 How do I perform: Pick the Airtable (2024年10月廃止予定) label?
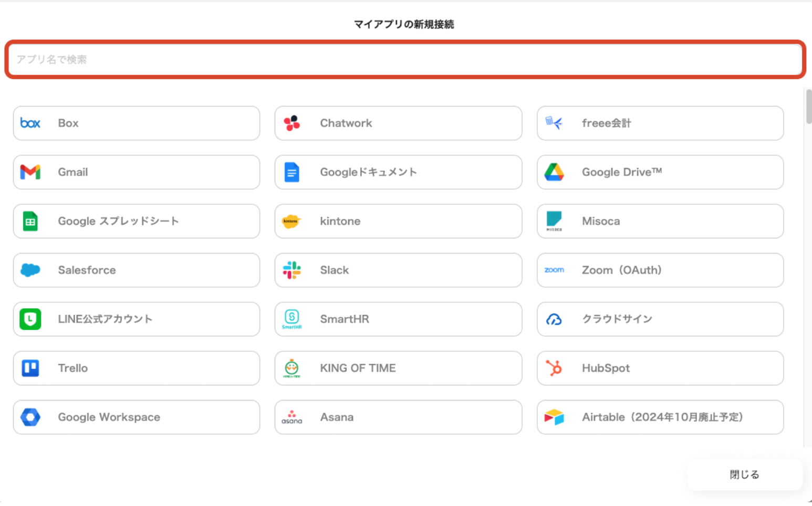pyautogui.click(x=663, y=417)
